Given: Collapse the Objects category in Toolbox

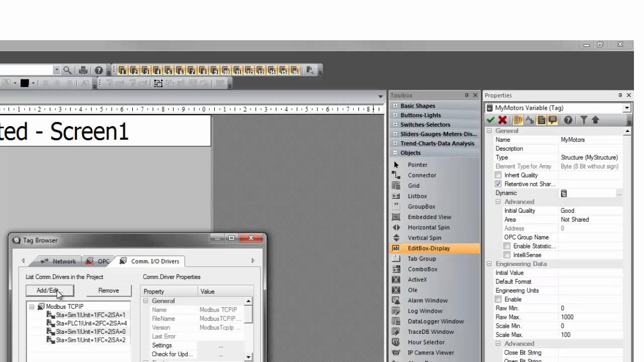Looking at the screenshot, I should pos(395,153).
